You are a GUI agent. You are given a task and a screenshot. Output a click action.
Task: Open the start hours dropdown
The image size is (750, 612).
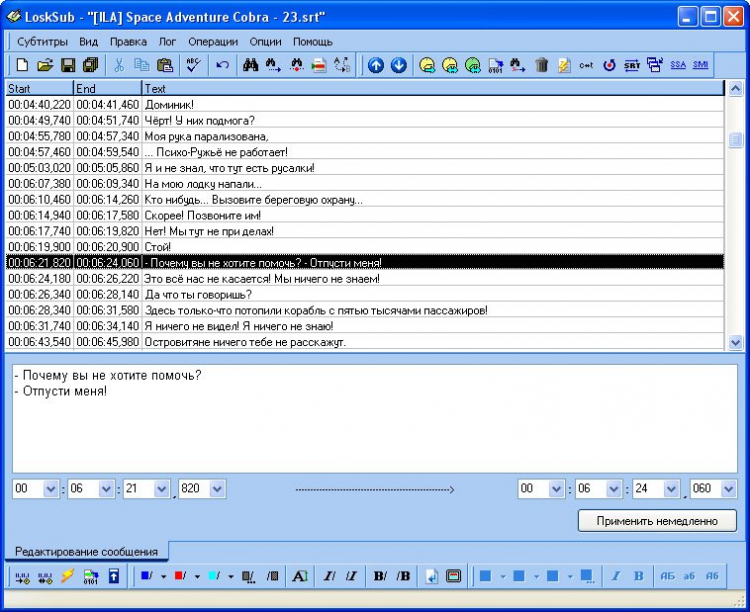(50, 489)
